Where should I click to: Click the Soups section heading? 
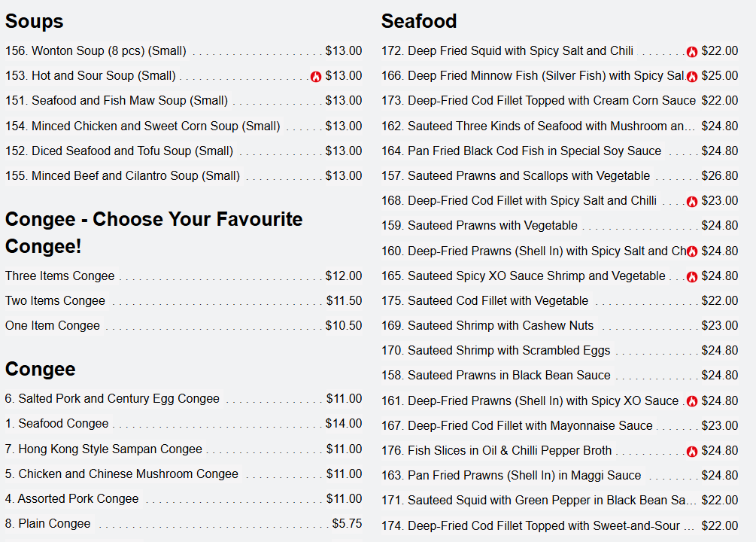[x=35, y=21]
